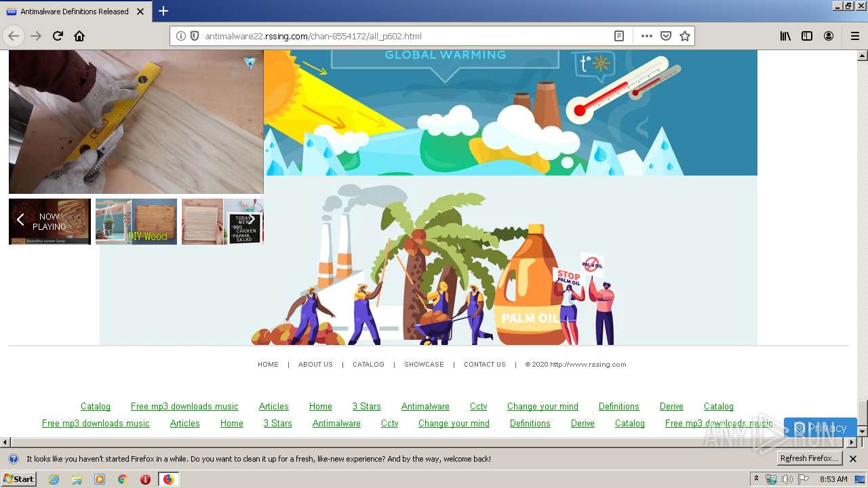The image size is (868, 488).
Task: Select the DIY Wood video thumbnail
Action: (136, 222)
